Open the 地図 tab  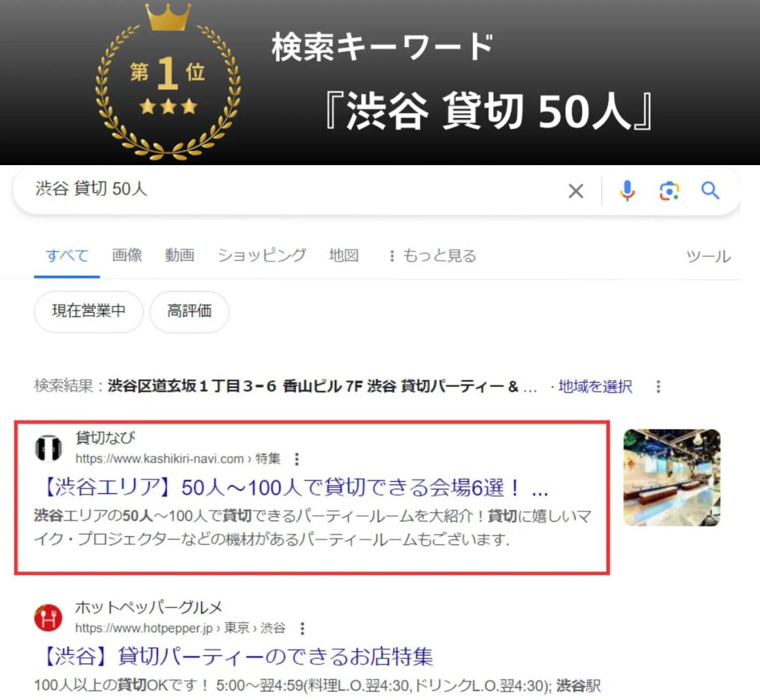tap(344, 255)
